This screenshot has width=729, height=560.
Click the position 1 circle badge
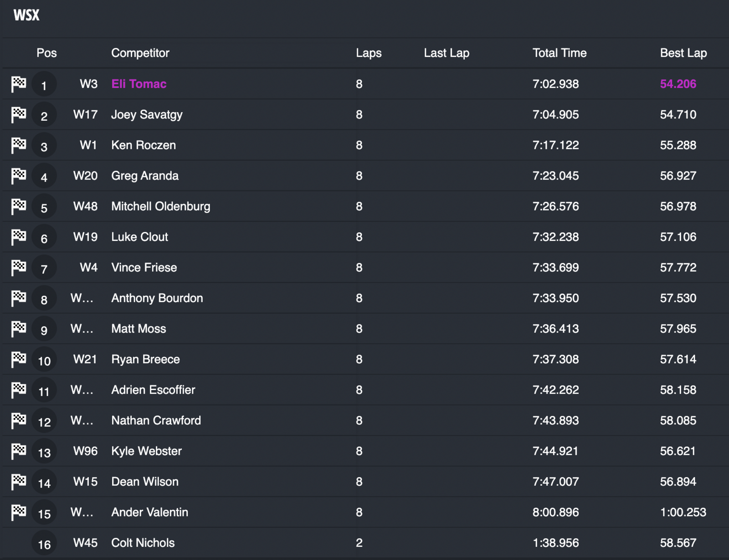[x=44, y=85]
